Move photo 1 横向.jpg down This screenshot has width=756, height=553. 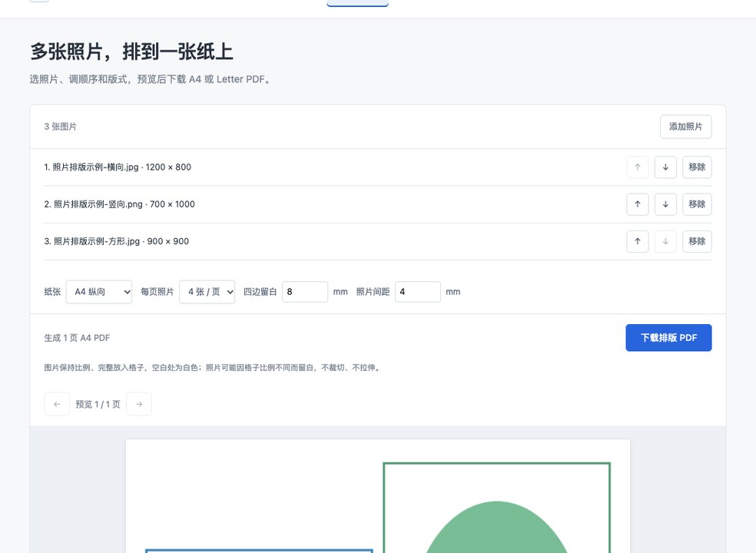665,167
